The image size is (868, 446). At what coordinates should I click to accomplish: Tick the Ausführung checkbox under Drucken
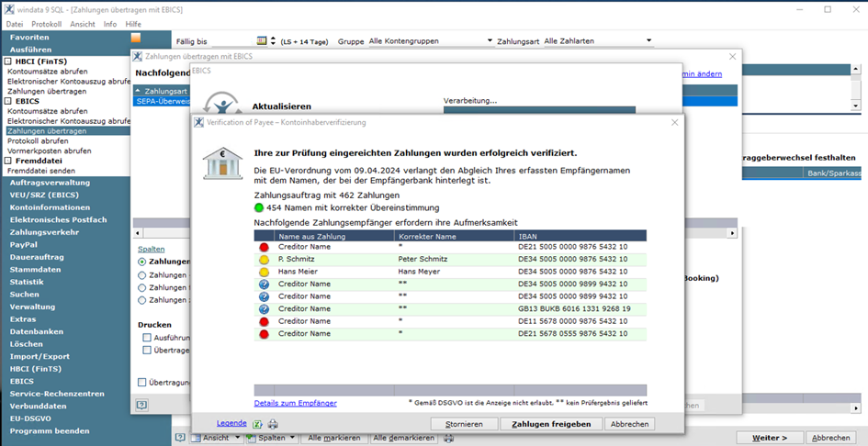pos(147,338)
